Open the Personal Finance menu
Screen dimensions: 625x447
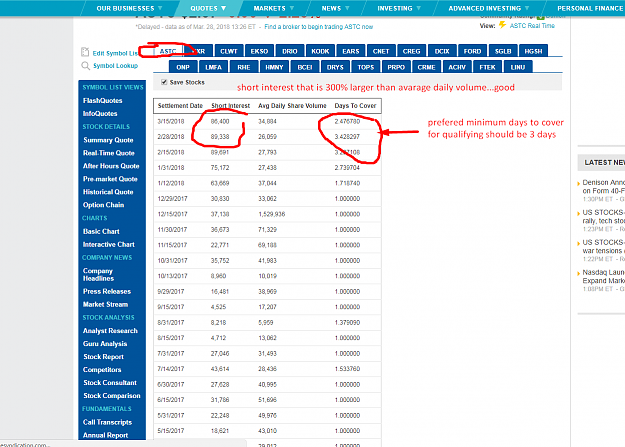pos(590,8)
